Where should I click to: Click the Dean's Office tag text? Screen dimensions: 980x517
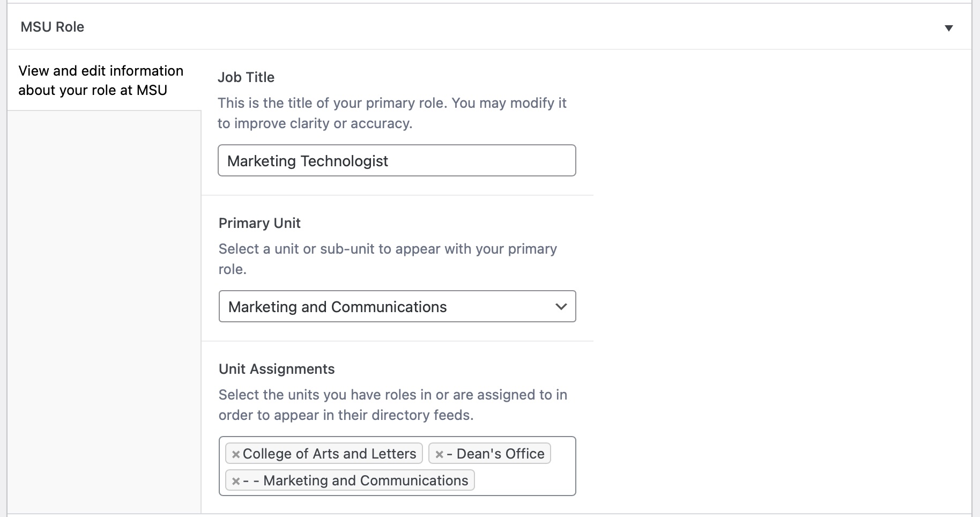[x=500, y=454]
